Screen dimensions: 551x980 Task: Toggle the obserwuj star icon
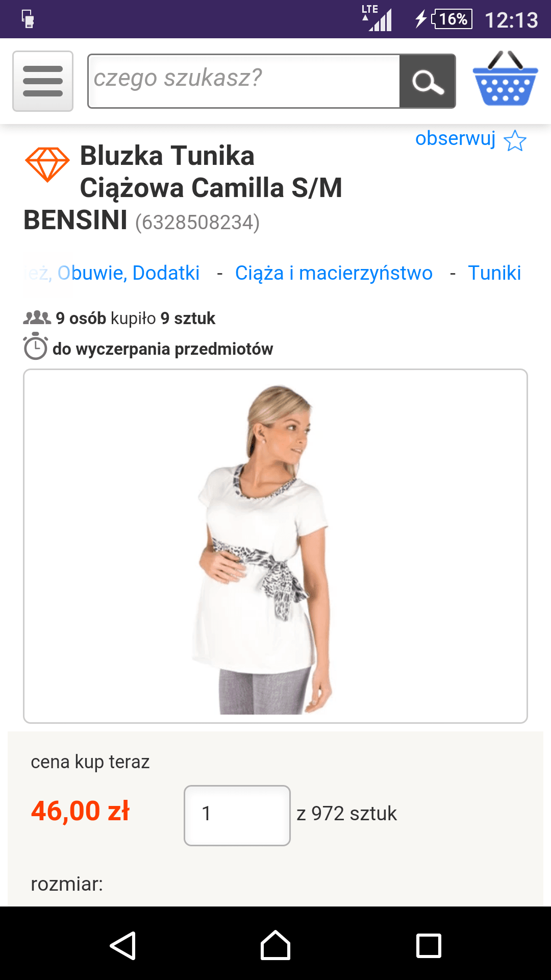[x=515, y=140]
